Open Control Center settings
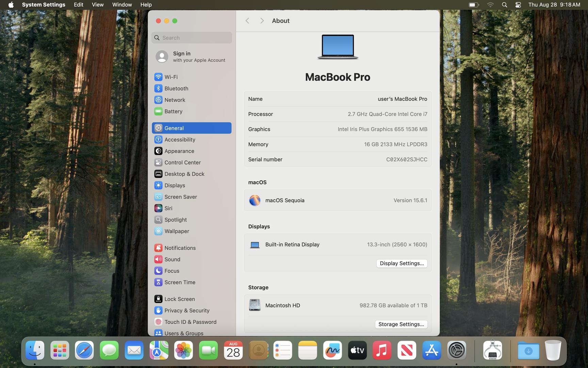This screenshot has height=368, width=588. 192,163
